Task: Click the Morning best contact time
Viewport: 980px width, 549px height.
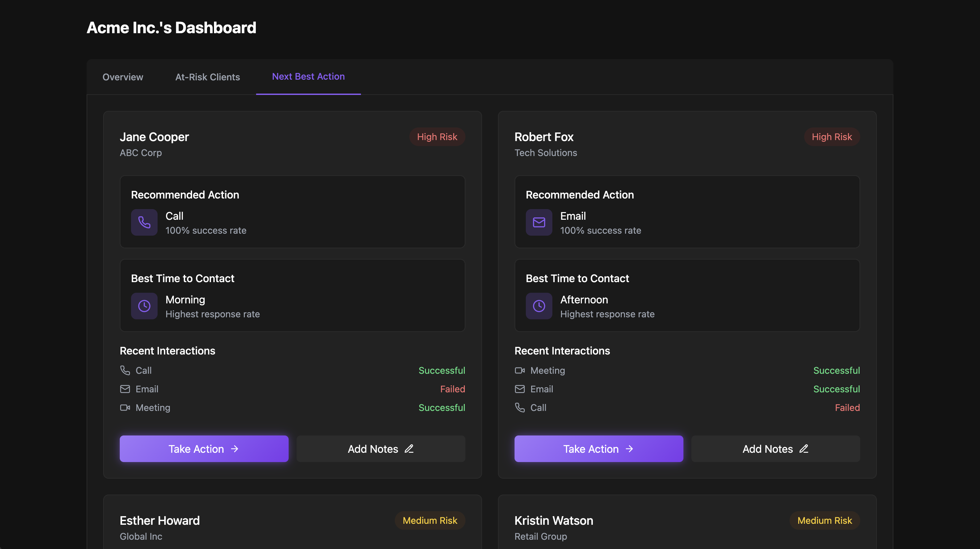Action: point(185,300)
